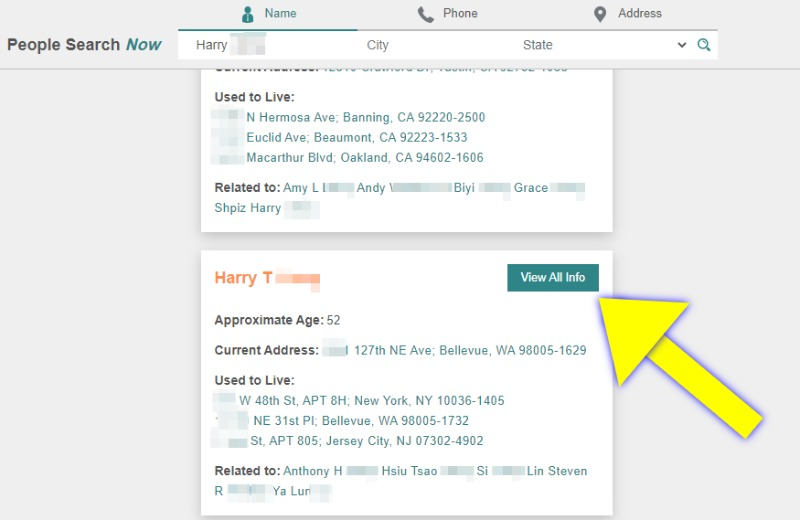Switch to the Name search tab
800x520 pixels.
tap(268, 14)
